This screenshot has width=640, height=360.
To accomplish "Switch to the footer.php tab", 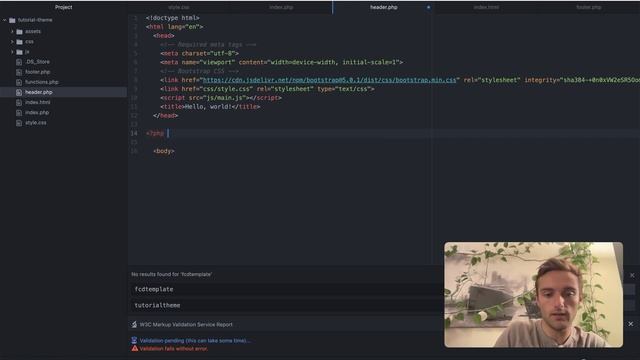I will coord(589,7).
